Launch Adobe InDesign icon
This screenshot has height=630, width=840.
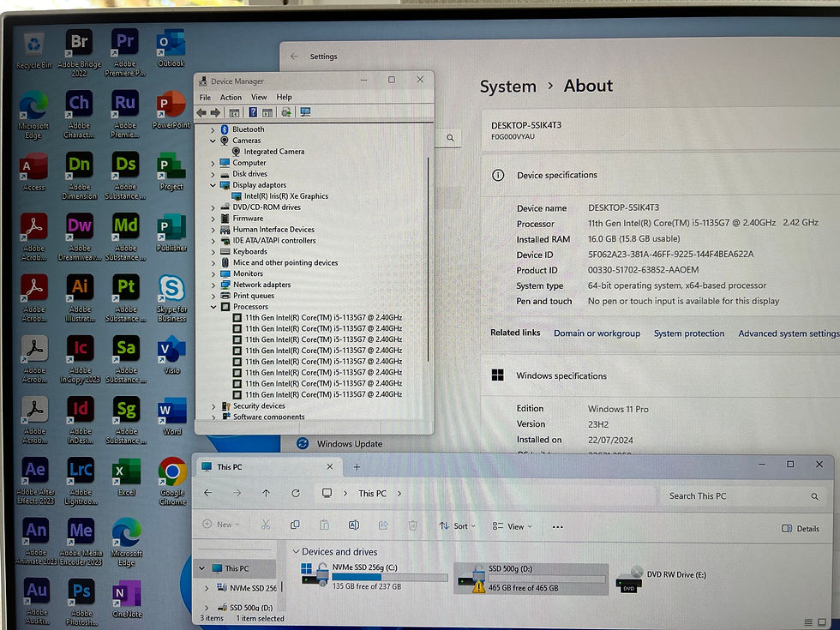(x=81, y=420)
